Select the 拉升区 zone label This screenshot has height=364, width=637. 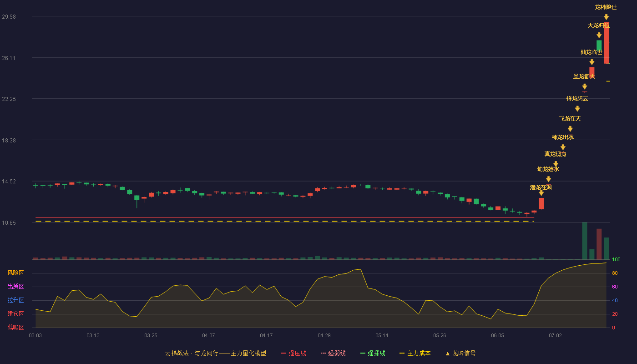(x=16, y=300)
